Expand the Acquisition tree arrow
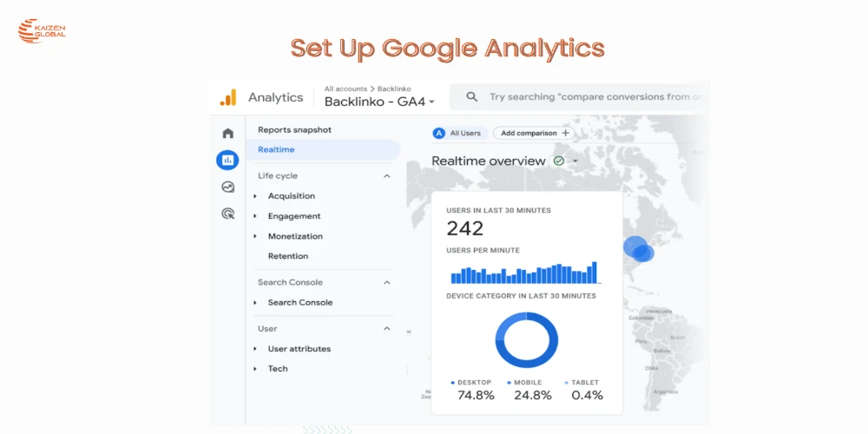 [255, 196]
